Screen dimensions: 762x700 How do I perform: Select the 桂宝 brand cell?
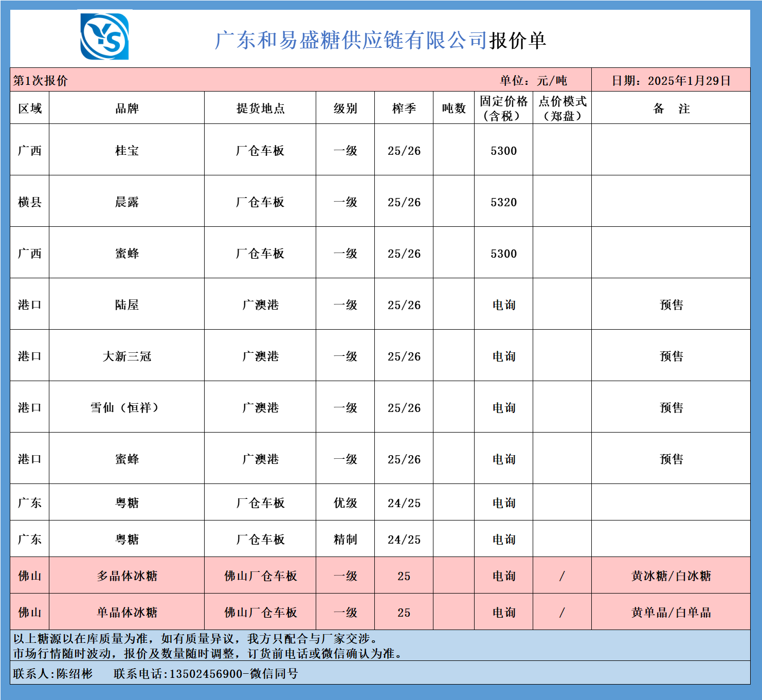[126, 151]
